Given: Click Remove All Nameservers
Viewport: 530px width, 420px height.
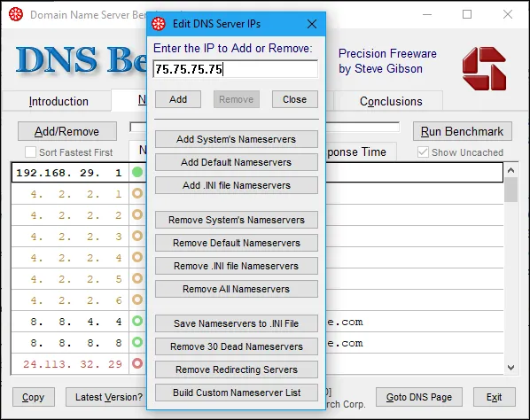Looking at the screenshot, I should click(x=237, y=289).
